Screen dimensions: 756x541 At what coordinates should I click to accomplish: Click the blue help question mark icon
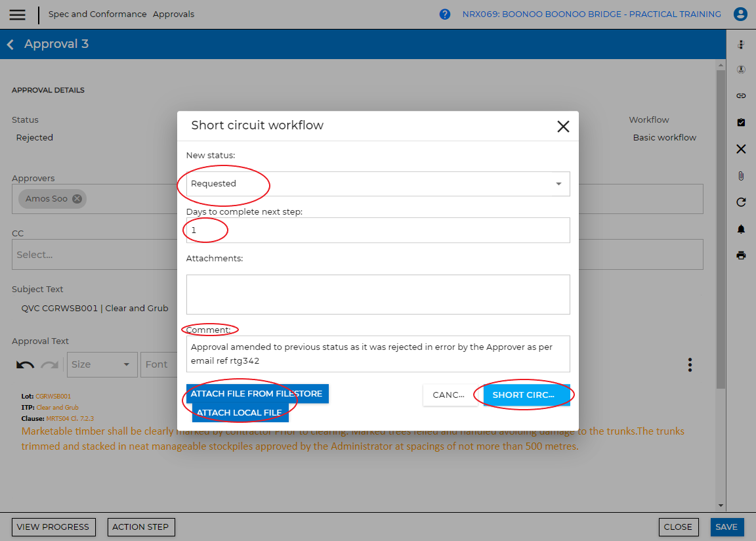(445, 14)
